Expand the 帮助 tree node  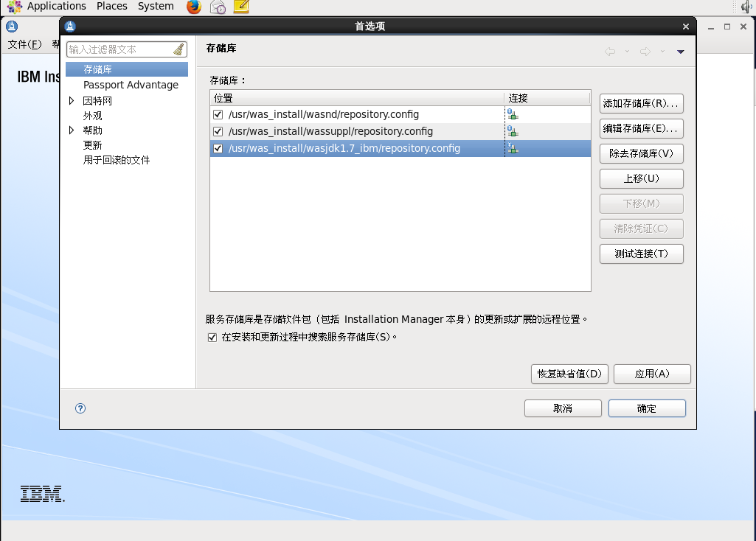[72, 130]
